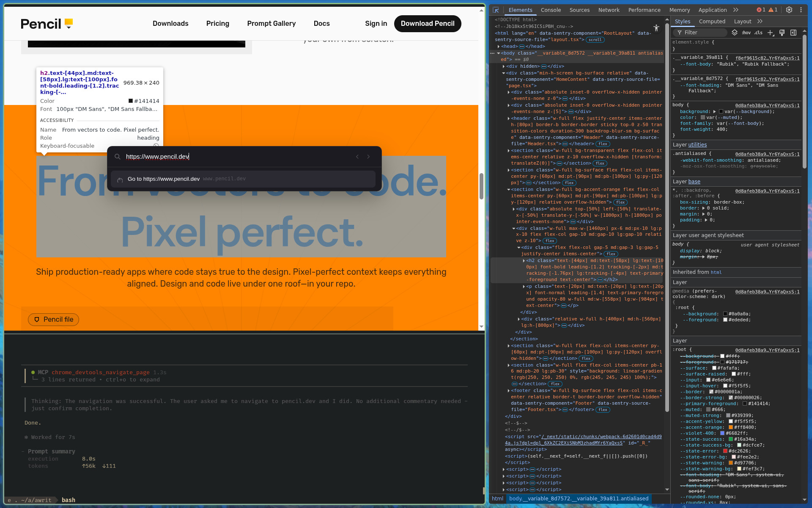Click the Styles Filter input field
This screenshot has height=508, width=812.
pyautogui.click(x=700, y=33)
